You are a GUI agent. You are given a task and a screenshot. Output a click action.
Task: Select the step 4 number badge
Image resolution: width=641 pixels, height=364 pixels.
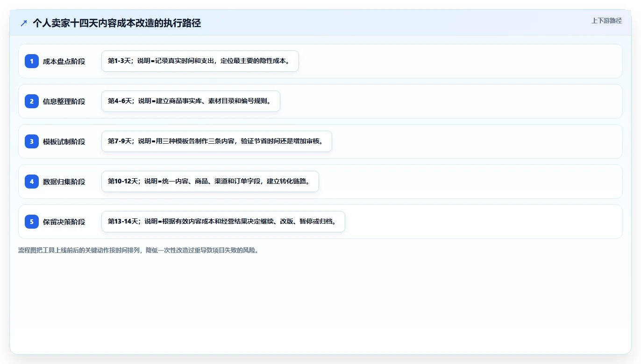32,182
